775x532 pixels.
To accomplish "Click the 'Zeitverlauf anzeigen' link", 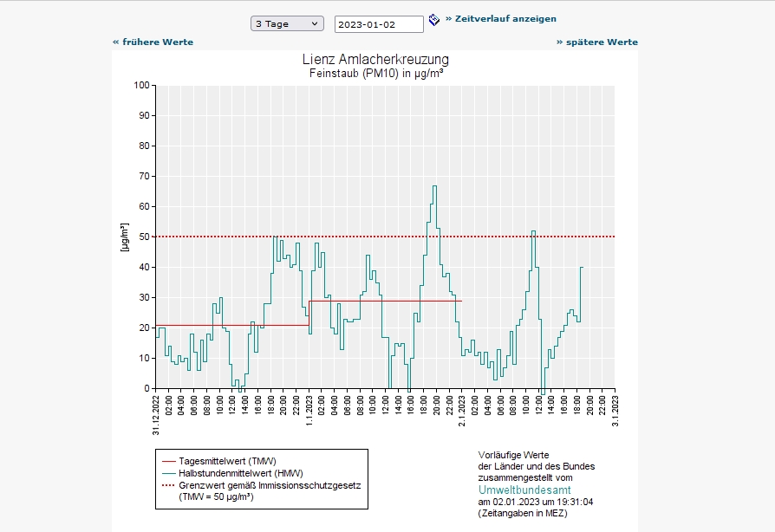I will (501, 18).
